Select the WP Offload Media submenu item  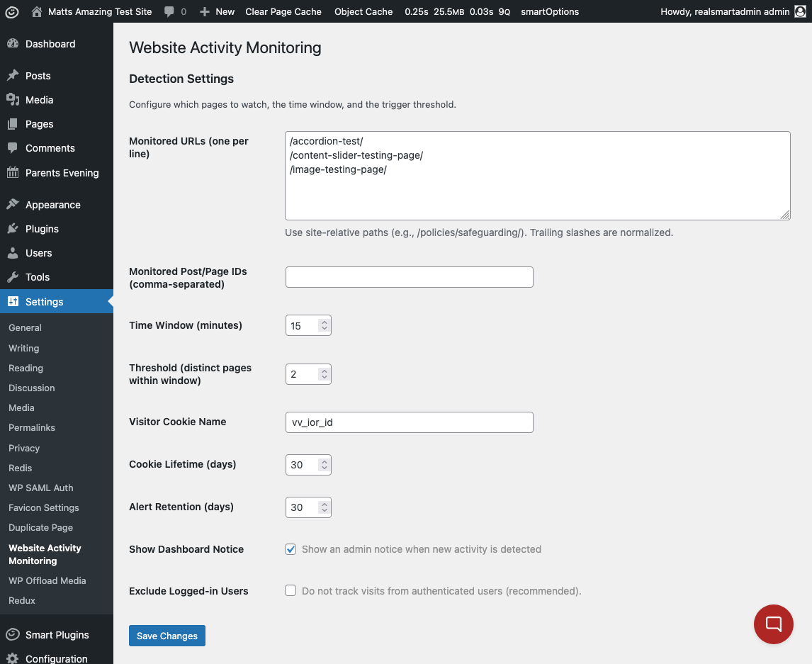click(47, 580)
